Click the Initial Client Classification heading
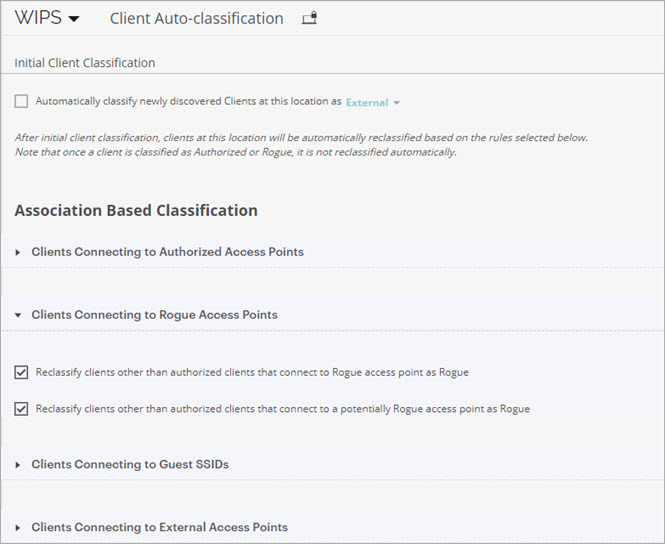Viewport: 665px width, 544px height. 85,63
